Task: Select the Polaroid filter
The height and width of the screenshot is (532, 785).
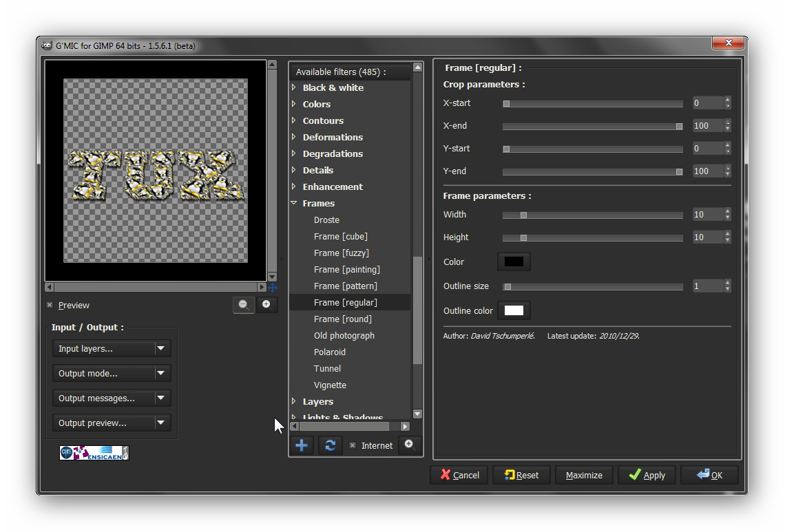Action: click(329, 352)
